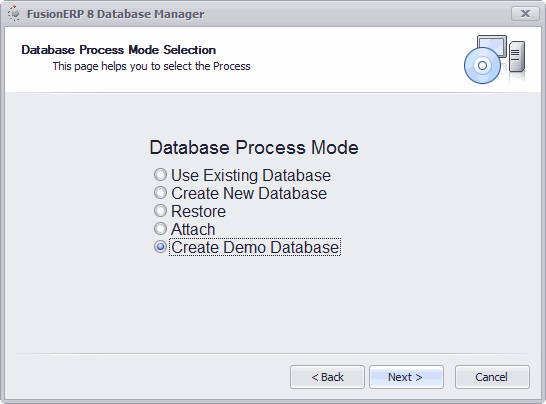Image resolution: width=546 pixels, height=404 pixels.
Task: Click the Attach option label text
Action: coord(193,230)
